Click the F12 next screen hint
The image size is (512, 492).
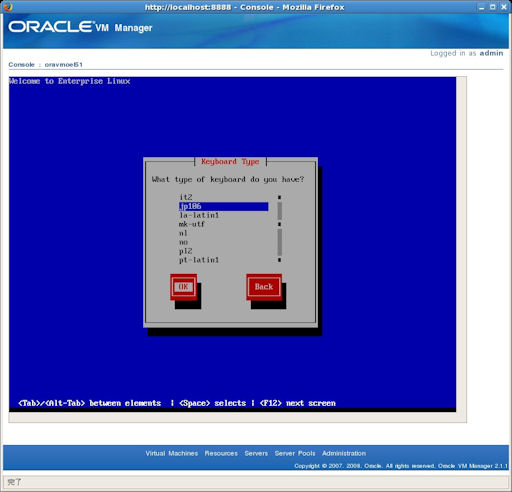[297, 403]
